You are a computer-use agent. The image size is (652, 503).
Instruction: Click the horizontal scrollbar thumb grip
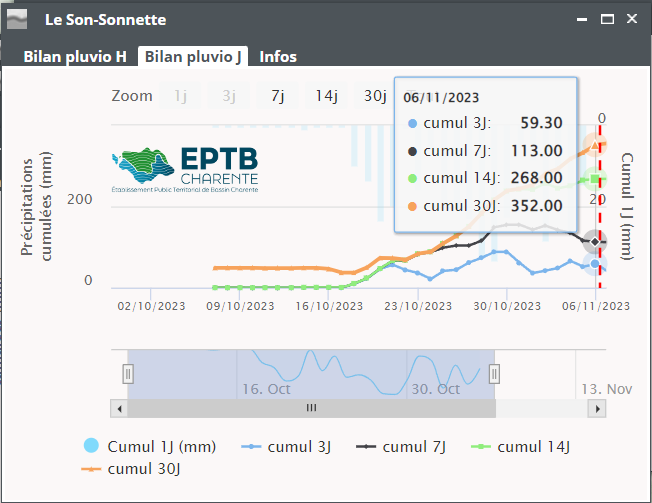[311, 408]
